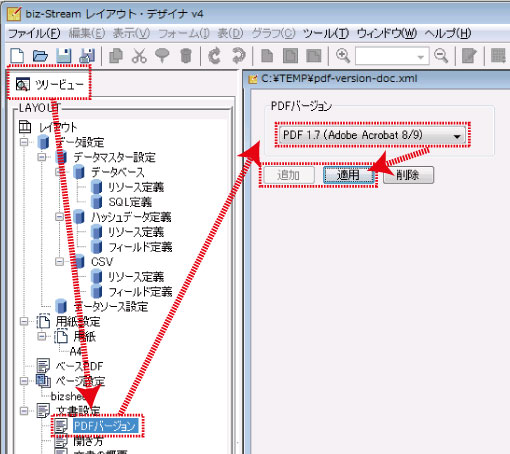Open the フォーム(I) menu
Viewport: 510px width, 454px height.
click(184, 33)
